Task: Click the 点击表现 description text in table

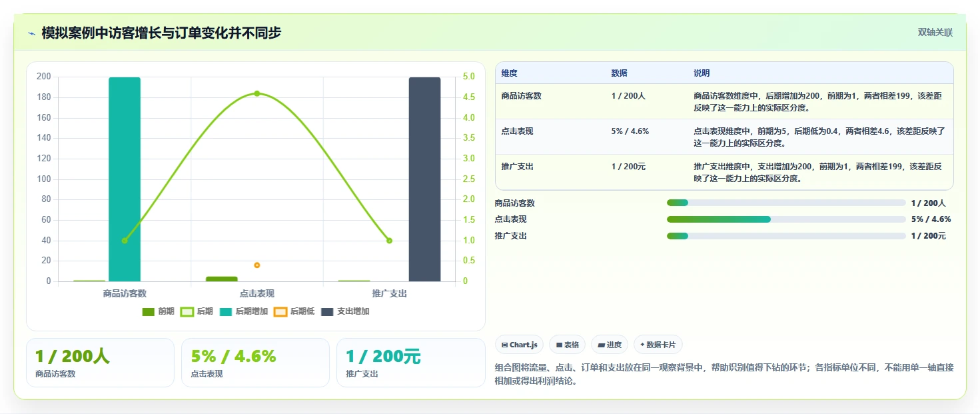Action: [x=821, y=137]
